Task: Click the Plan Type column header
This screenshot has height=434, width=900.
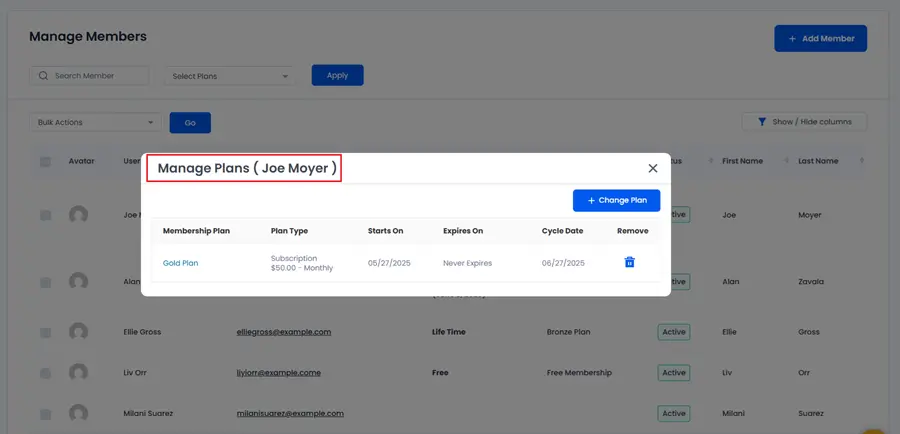Action: coord(289,231)
